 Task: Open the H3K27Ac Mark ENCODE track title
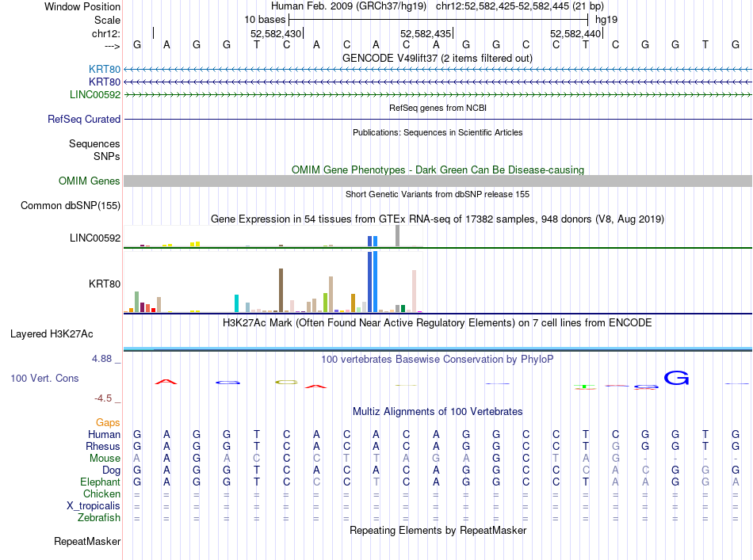[438, 323]
